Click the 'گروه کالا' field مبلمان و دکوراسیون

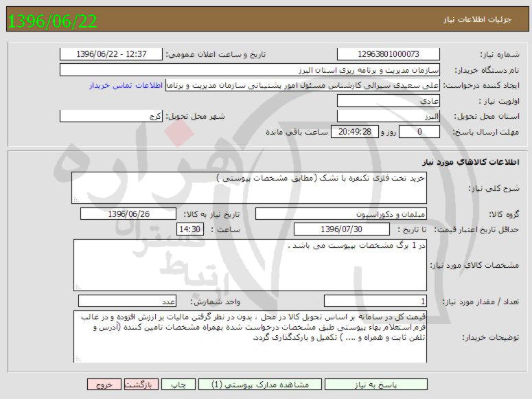340,214
